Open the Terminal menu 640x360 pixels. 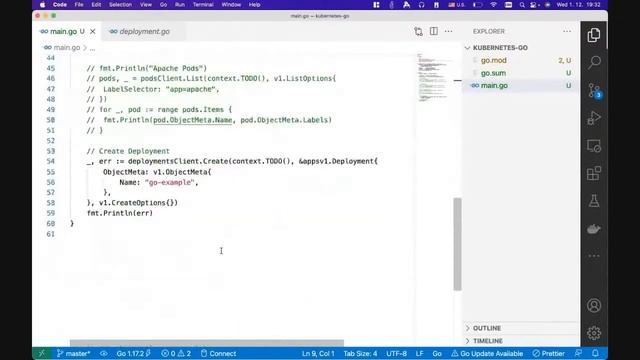203,5
